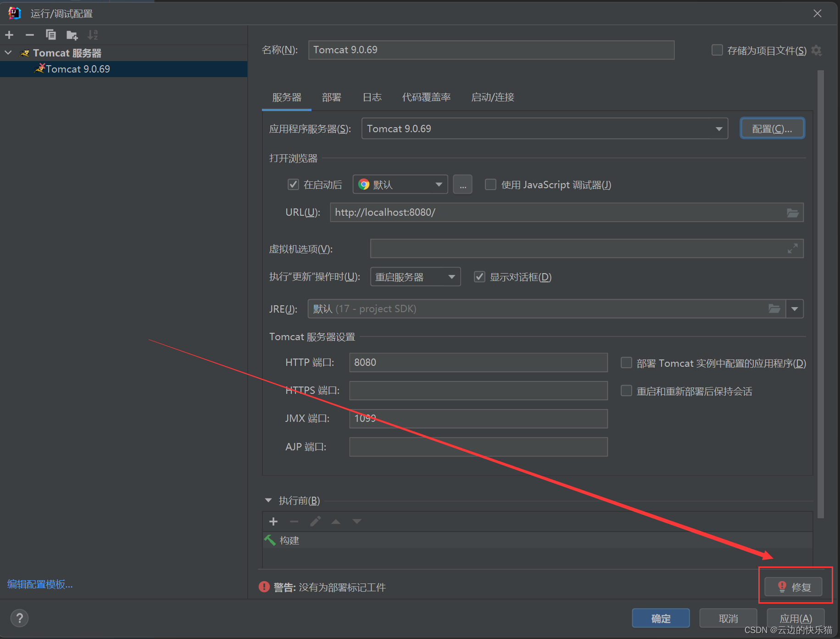Enable the JavaScript debugger checkbox
The image size is (840, 639).
490,185
